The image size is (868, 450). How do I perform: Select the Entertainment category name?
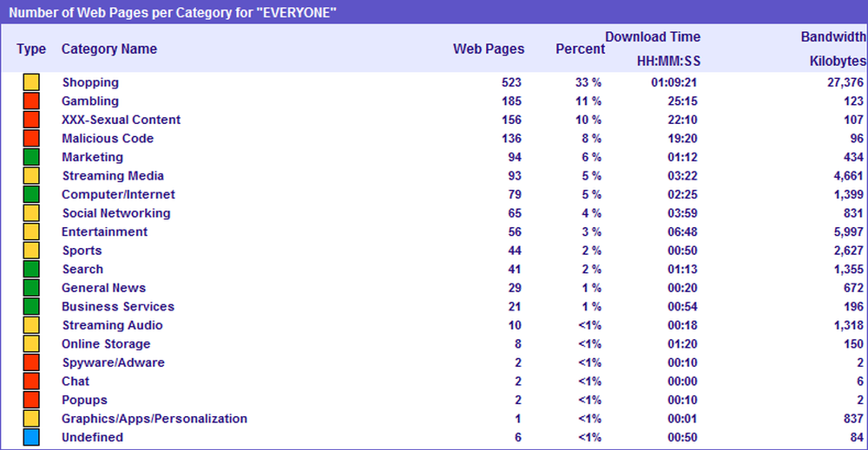(105, 232)
